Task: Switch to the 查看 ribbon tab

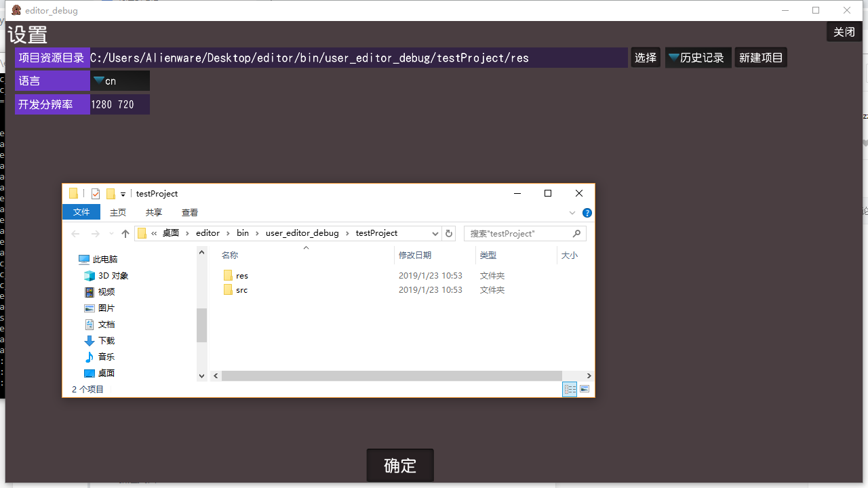Action: tap(190, 212)
